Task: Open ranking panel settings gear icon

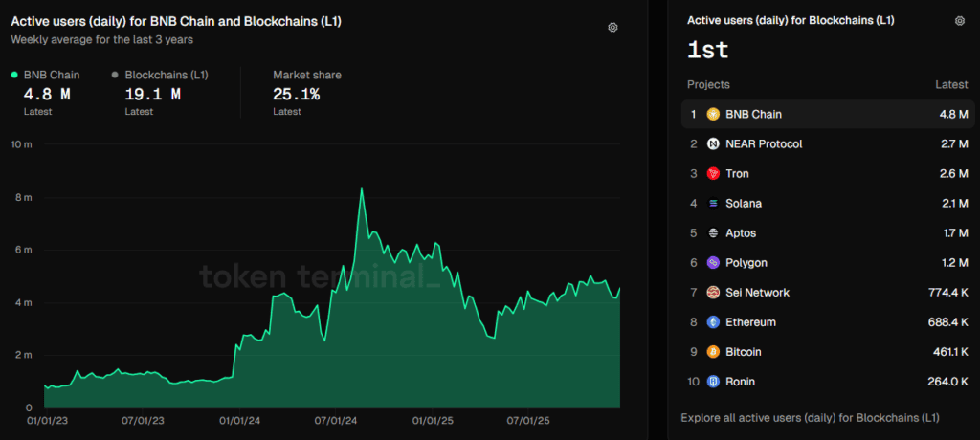Action: (x=959, y=21)
